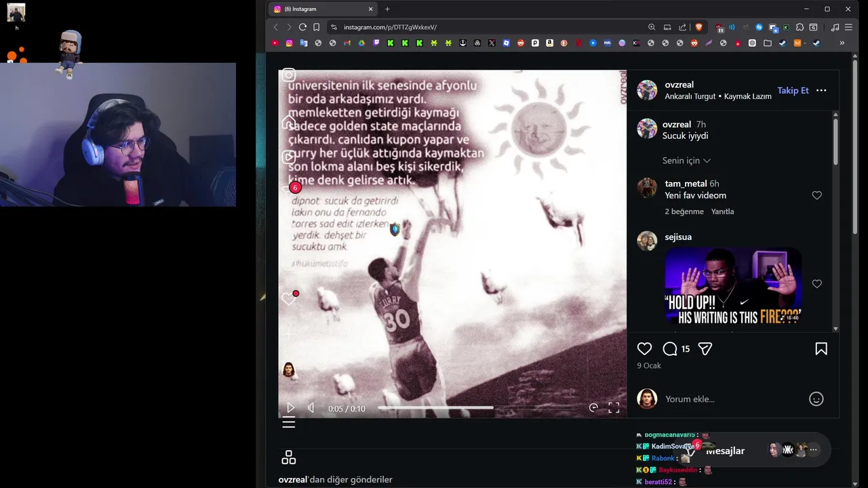Click ovzreal'dan diğer gönderiler heading
The image size is (868, 488).
click(x=335, y=479)
